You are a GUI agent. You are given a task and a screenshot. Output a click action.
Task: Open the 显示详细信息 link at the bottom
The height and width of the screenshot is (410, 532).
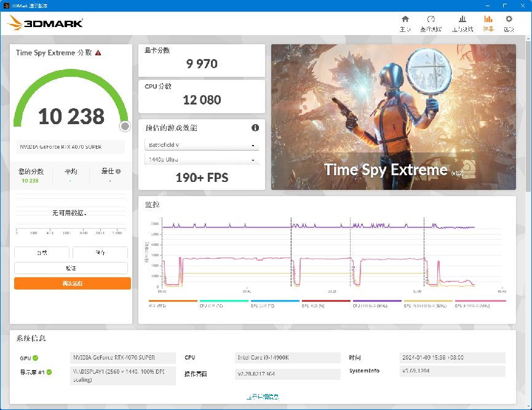[263, 396]
